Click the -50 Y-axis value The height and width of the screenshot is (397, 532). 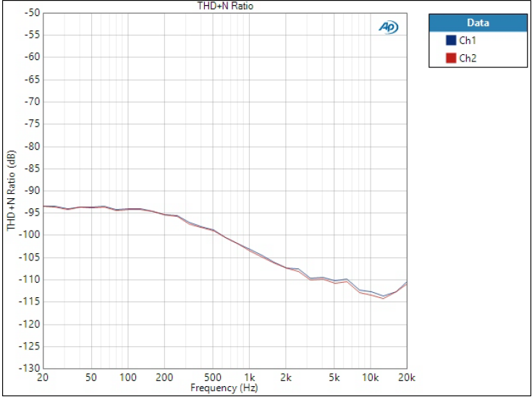pyautogui.click(x=32, y=13)
